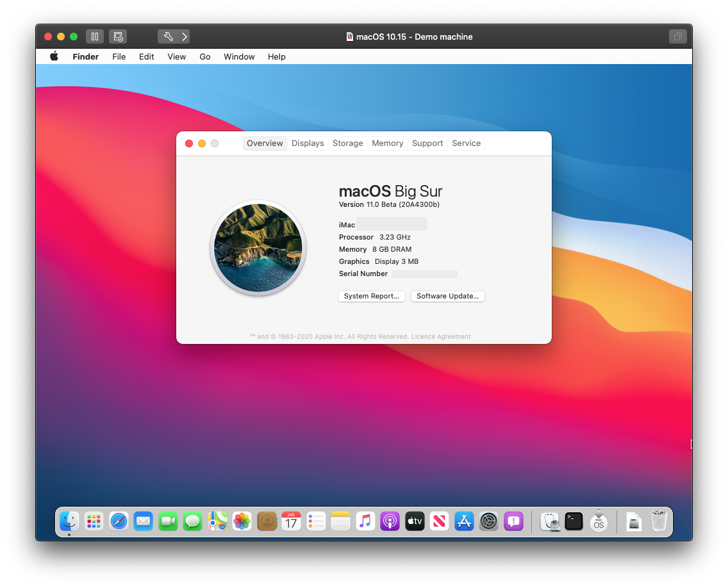This screenshot has width=728, height=588.
Task: Open Messages from the Dock
Action: pos(193,521)
